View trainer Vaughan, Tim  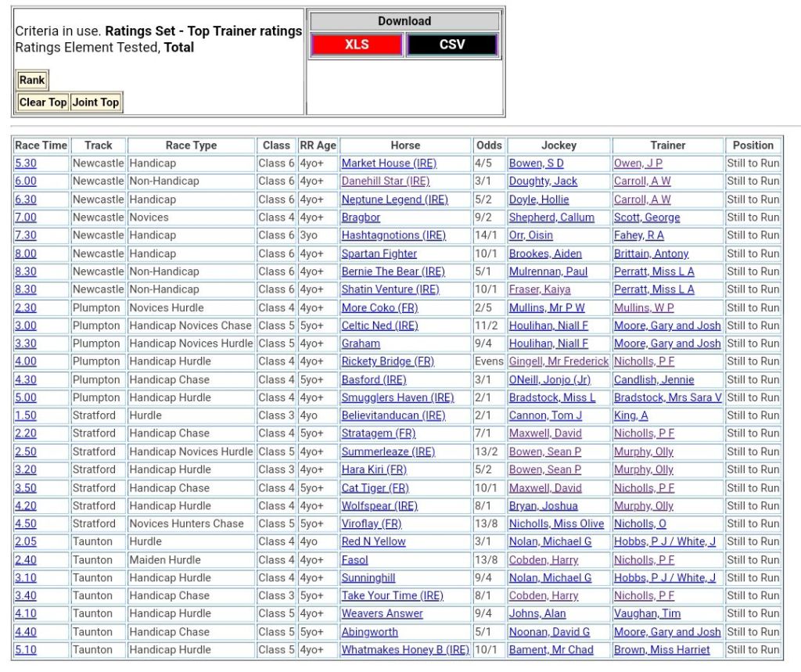click(x=647, y=614)
